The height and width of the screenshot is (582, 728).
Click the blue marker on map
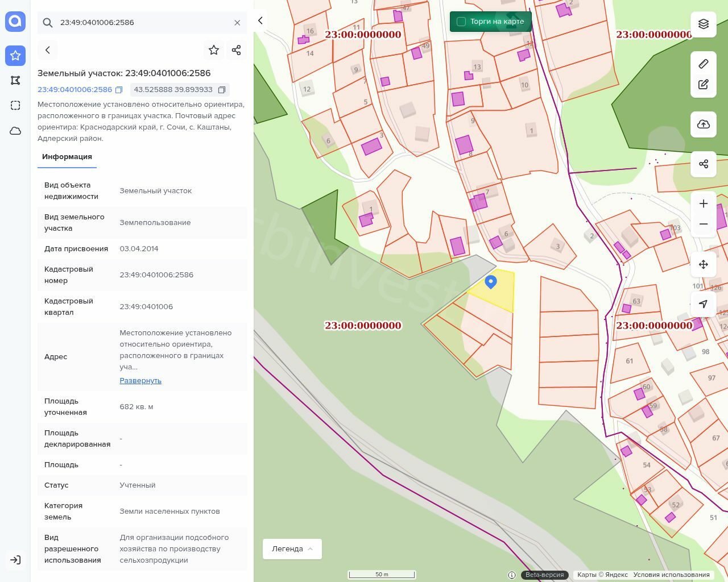[491, 281]
